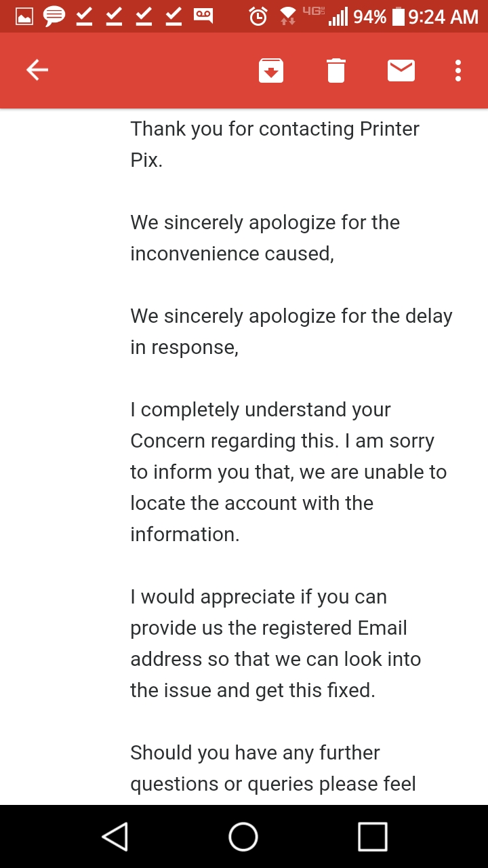Tap the 'Thank you for contacting Printer Pix' line

(x=275, y=144)
